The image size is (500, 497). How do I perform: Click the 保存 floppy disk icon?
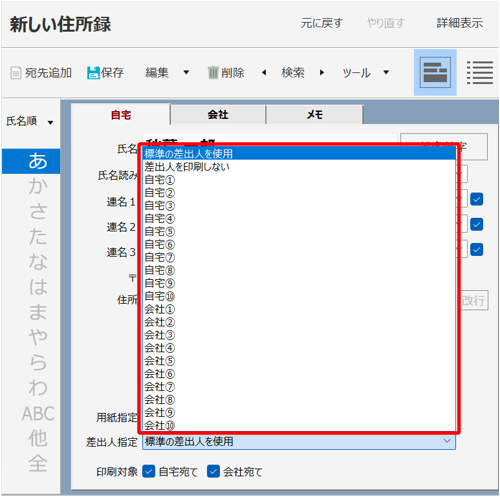click(x=93, y=73)
